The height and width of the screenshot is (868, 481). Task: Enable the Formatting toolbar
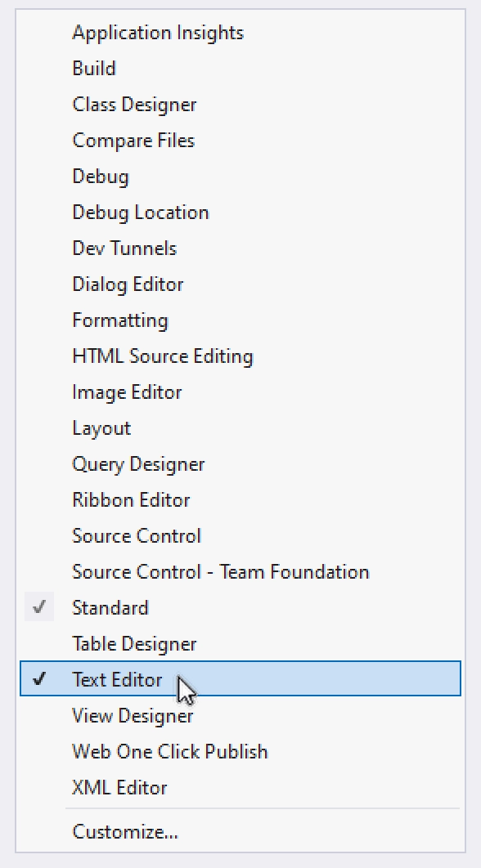[x=240, y=320]
